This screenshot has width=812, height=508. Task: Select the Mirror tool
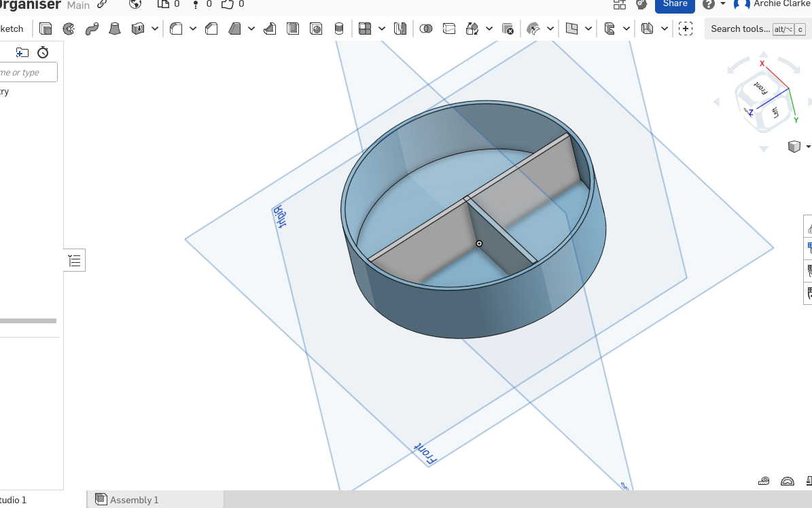point(400,29)
